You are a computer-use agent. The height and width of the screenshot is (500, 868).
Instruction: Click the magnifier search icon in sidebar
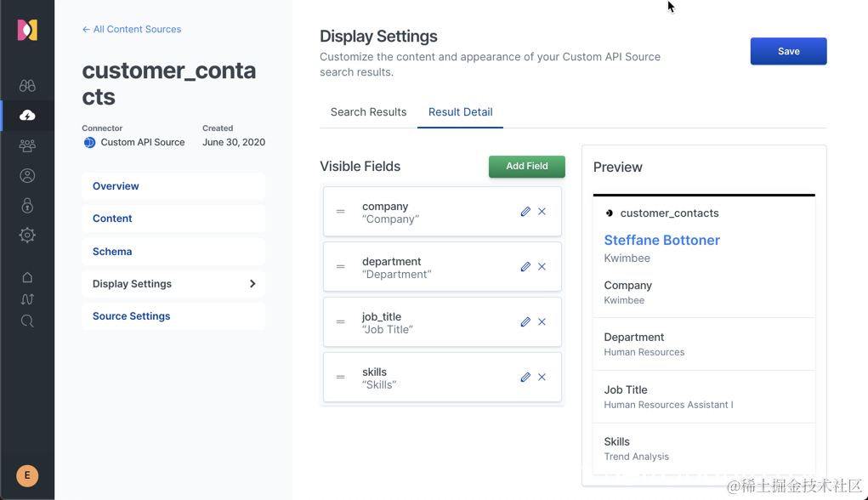coord(27,321)
